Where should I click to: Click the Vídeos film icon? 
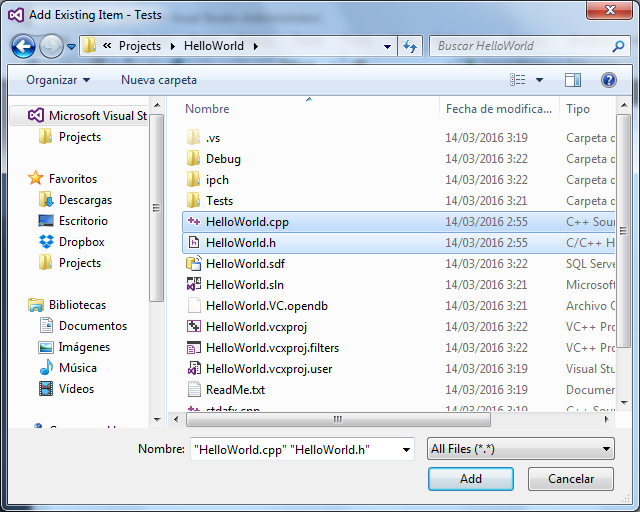coord(46,389)
